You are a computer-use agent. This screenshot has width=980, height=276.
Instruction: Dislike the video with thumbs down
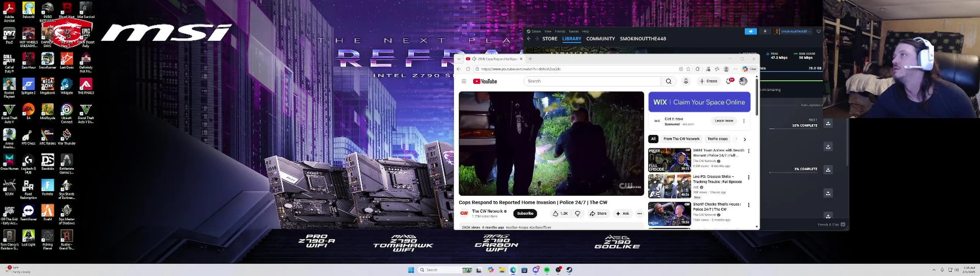(578, 214)
